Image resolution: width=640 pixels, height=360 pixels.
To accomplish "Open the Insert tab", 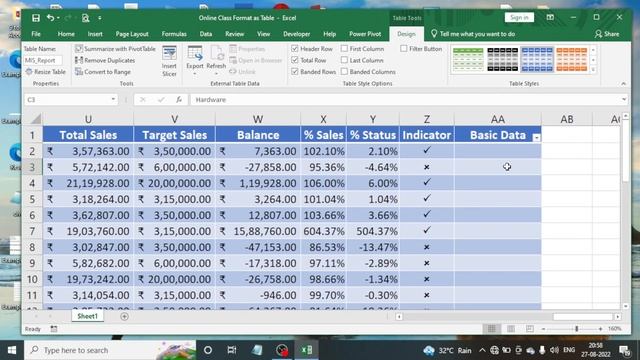I will [x=95, y=34].
